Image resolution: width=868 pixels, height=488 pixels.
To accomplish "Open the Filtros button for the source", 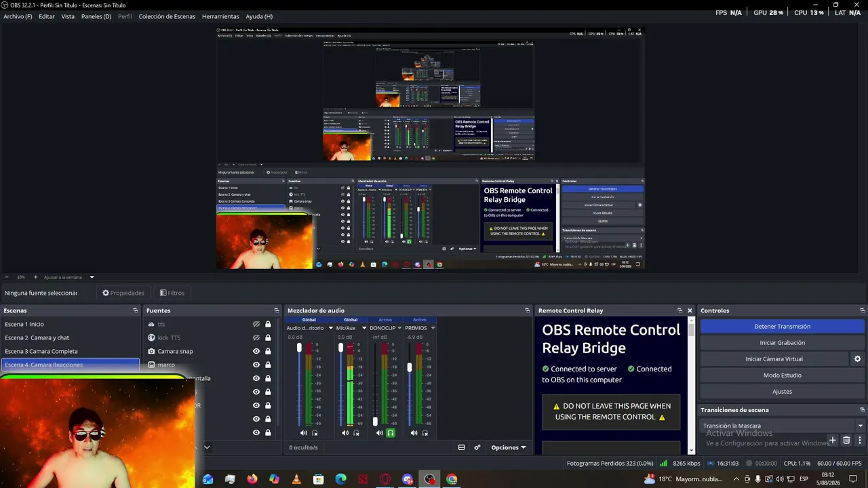I will click(x=172, y=293).
